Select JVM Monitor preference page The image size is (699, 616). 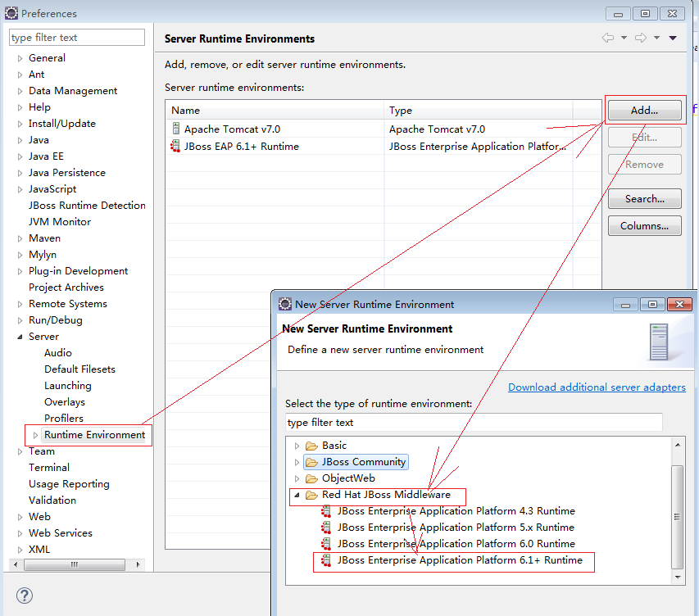click(x=60, y=222)
